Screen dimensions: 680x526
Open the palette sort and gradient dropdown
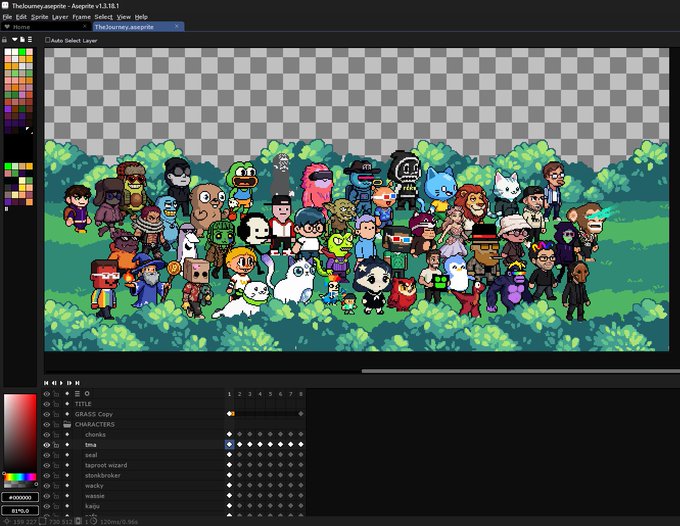15,39
